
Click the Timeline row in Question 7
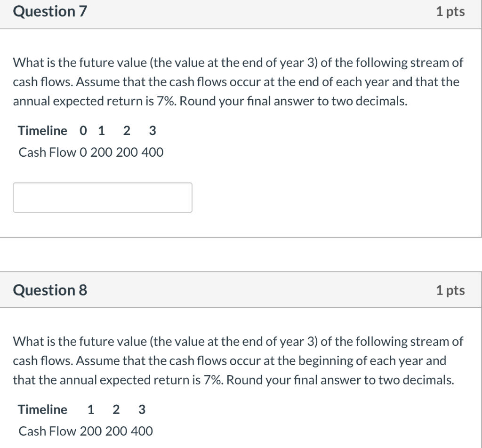point(86,131)
